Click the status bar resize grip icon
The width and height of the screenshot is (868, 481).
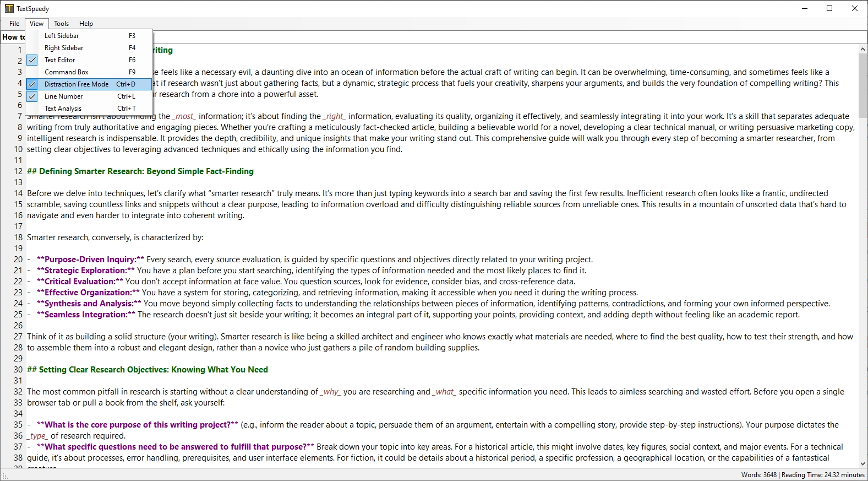click(x=5, y=476)
